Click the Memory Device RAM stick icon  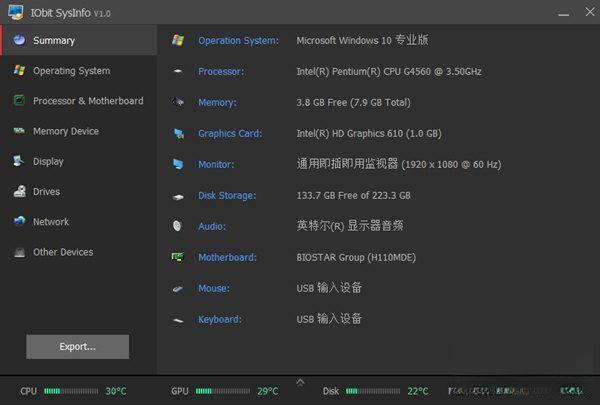[x=19, y=131]
